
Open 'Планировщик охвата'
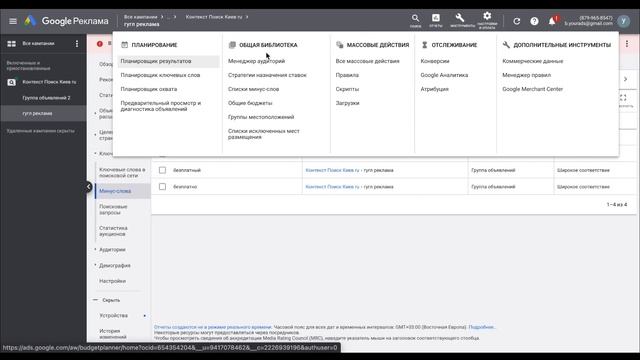tap(149, 89)
